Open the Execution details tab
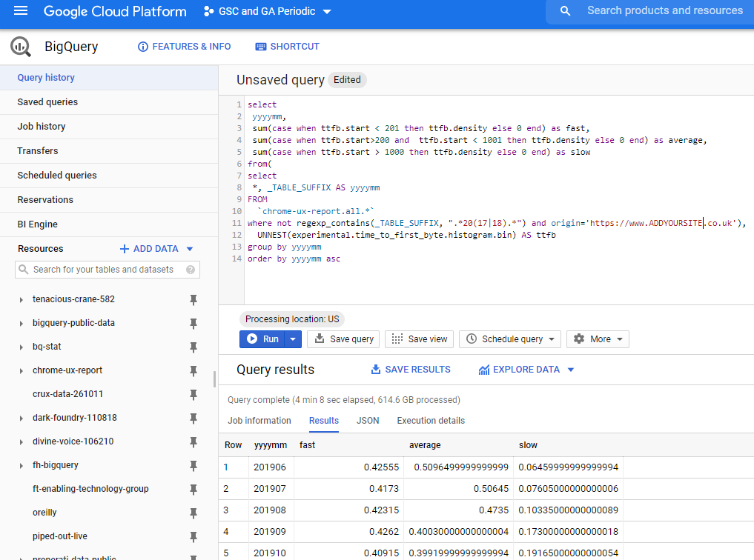754x560 pixels. click(x=430, y=420)
